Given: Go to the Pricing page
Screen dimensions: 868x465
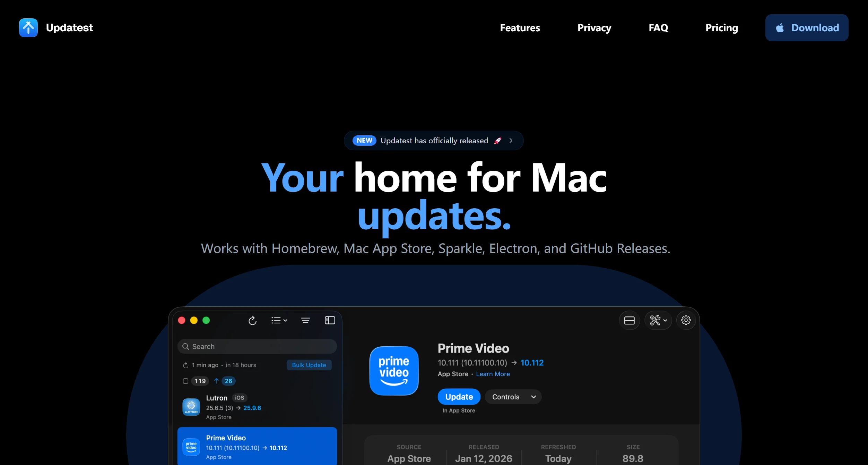Looking at the screenshot, I should click(x=721, y=28).
